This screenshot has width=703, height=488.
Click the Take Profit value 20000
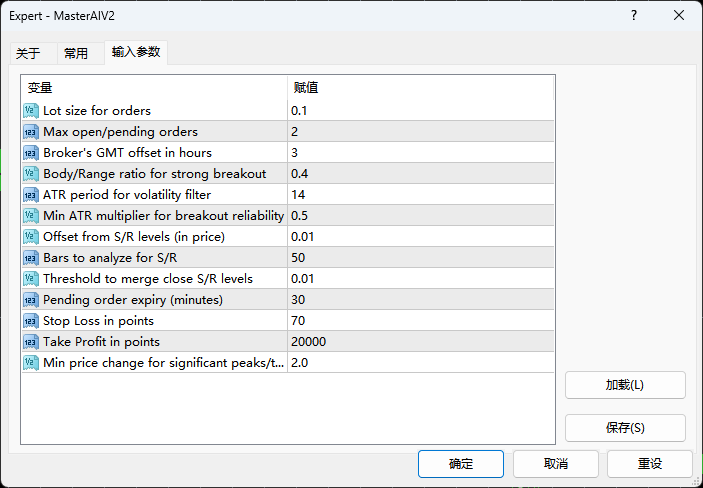[x=309, y=341]
